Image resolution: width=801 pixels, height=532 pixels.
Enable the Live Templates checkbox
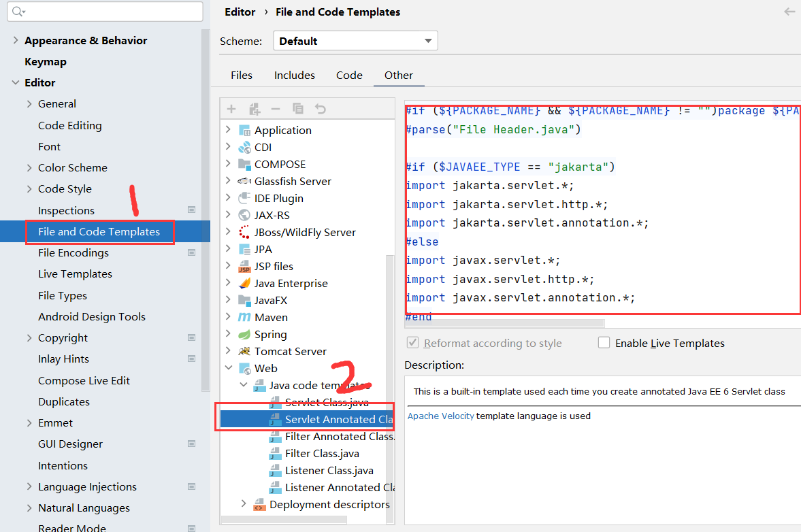click(x=604, y=343)
